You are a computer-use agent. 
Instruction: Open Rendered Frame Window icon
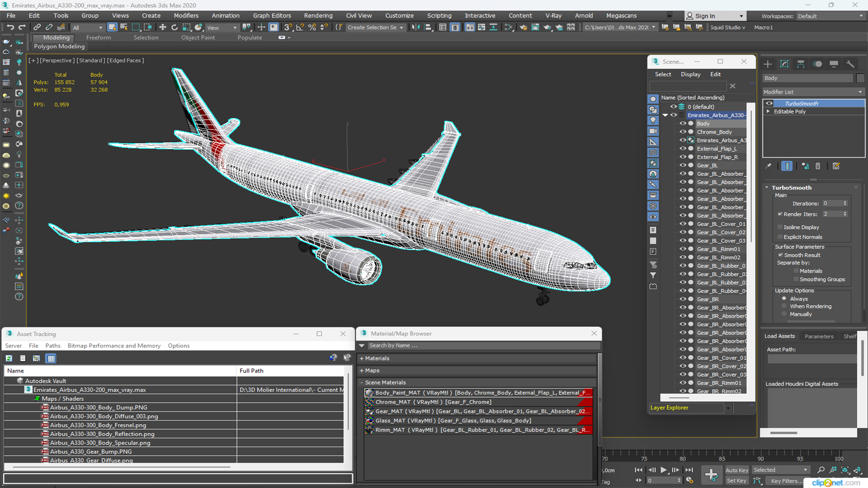[x=535, y=28]
